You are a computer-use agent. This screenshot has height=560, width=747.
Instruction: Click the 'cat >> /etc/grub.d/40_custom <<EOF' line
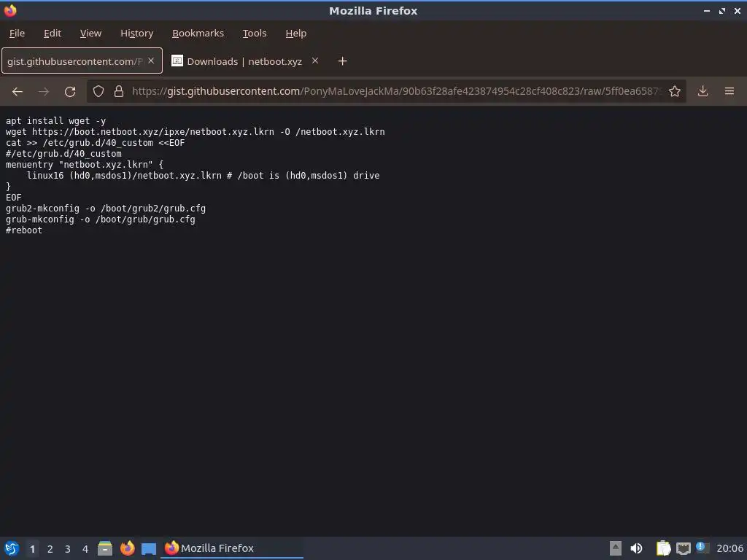[x=96, y=143]
